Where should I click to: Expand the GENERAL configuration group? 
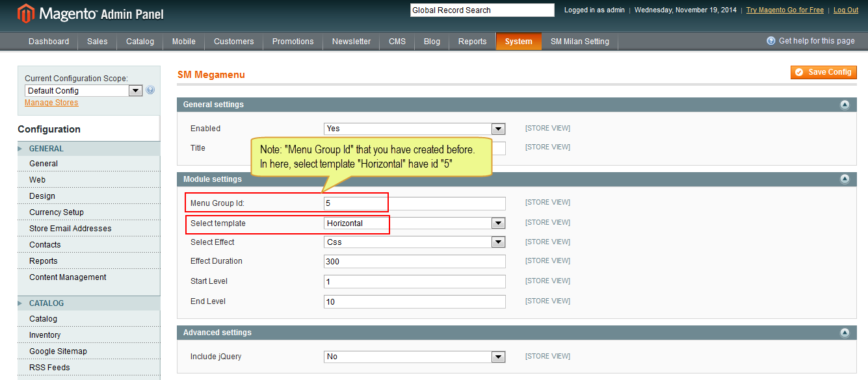click(x=88, y=149)
